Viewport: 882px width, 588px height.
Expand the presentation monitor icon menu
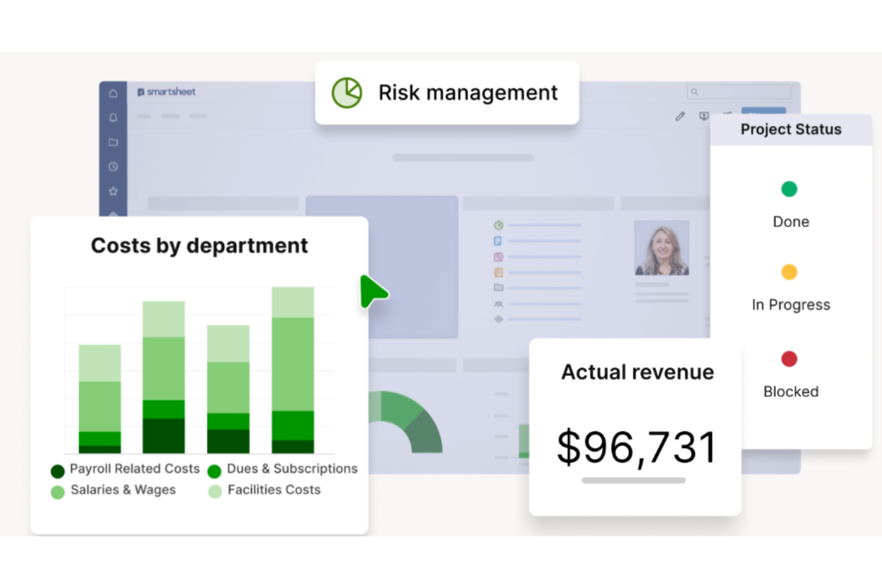[x=704, y=117]
